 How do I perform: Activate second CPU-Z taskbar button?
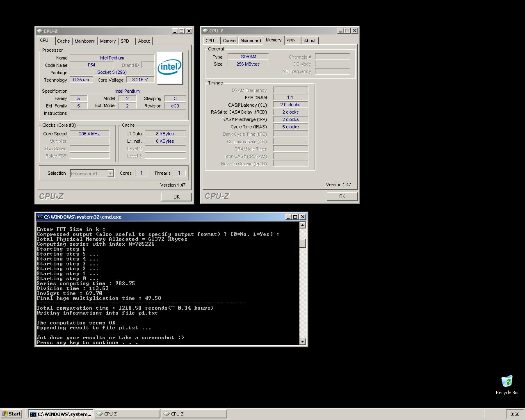(194, 414)
